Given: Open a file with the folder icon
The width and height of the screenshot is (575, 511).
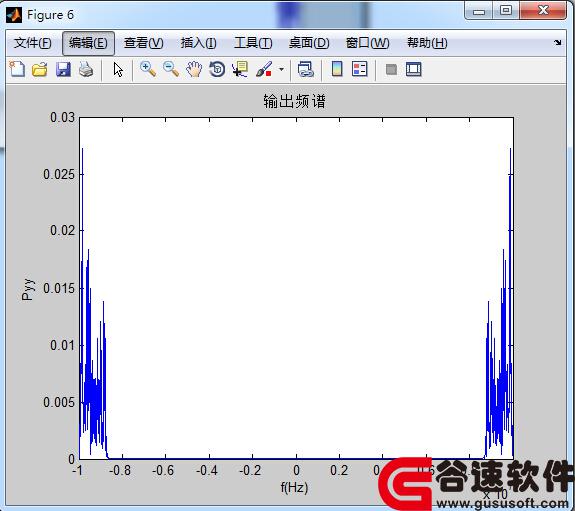Looking at the screenshot, I should click(40, 69).
